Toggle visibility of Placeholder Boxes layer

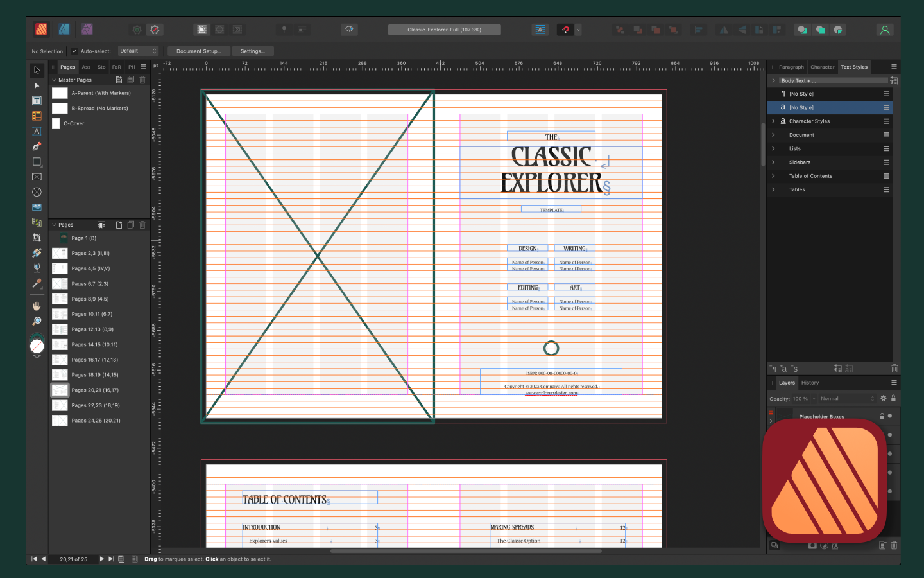[890, 416]
